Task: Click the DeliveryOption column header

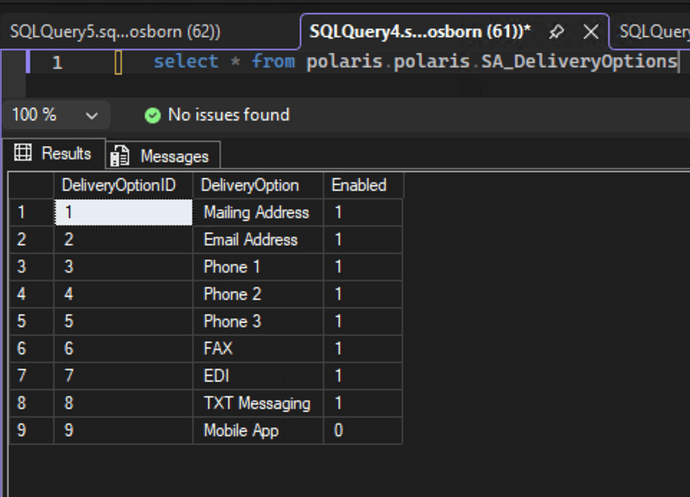Action: pyautogui.click(x=258, y=185)
